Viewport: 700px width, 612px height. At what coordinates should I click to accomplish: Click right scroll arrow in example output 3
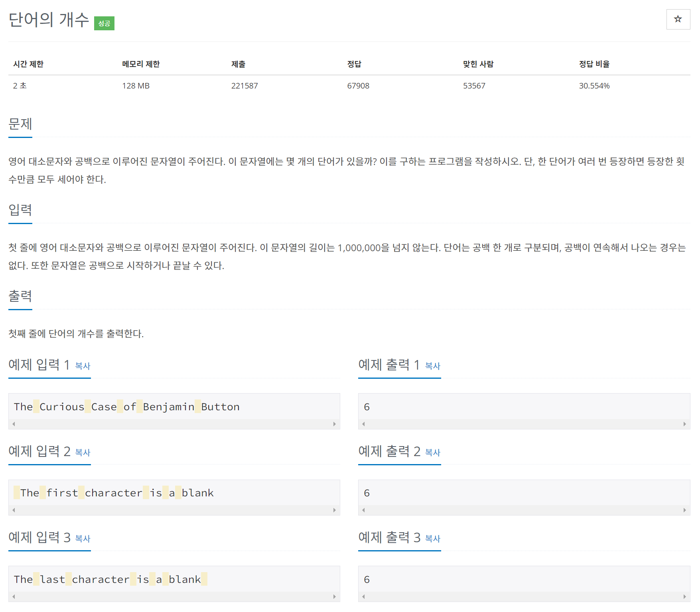click(684, 596)
